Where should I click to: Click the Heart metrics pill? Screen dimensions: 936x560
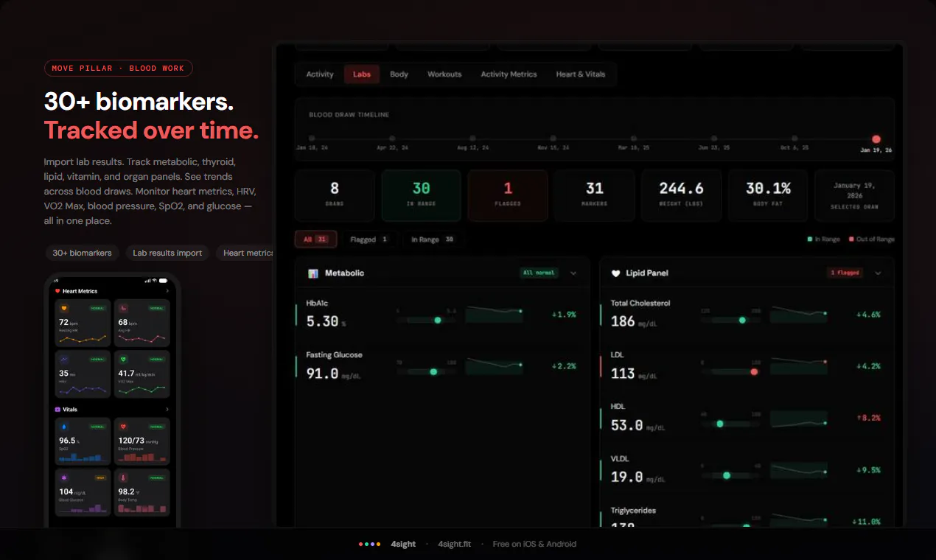tap(245, 253)
